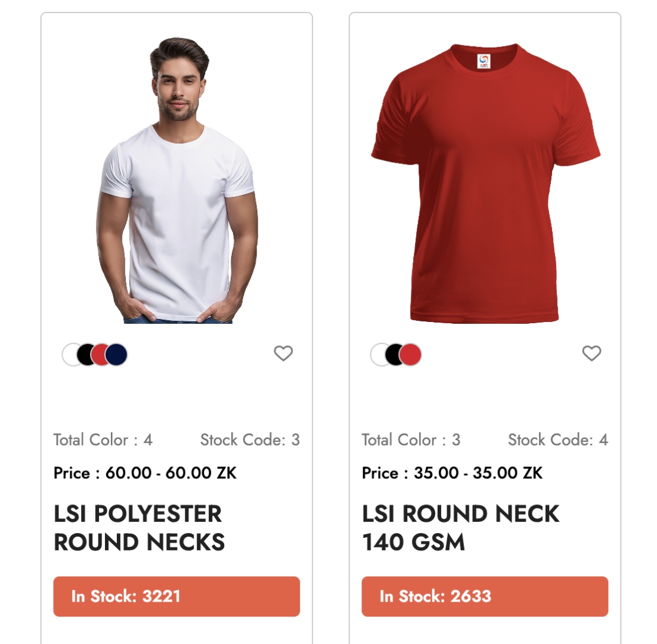Click the Price : 35.00 - 35.00 ZK text
The width and height of the screenshot is (657, 644).
point(452,473)
